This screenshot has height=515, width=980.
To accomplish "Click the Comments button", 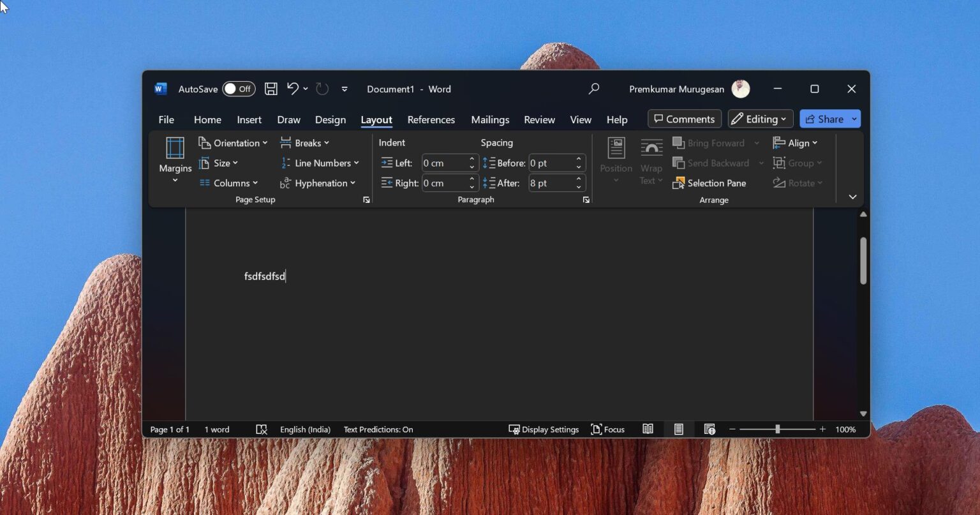I will (x=684, y=119).
